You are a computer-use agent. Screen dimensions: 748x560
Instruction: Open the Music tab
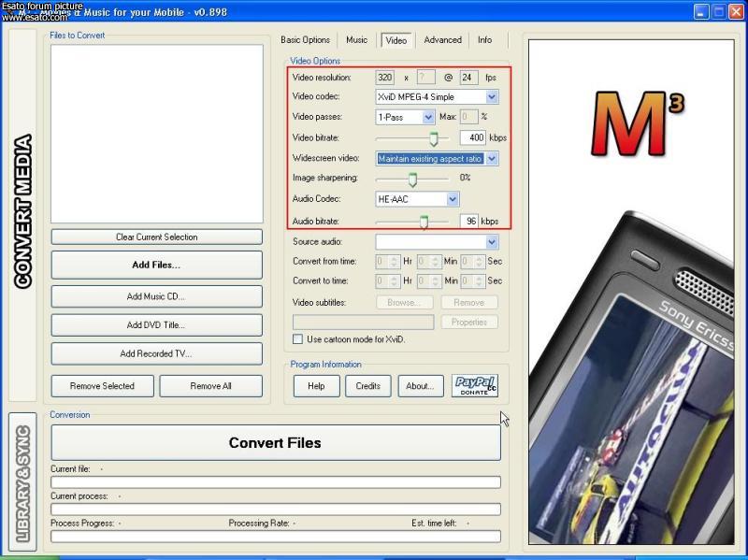(x=357, y=40)
